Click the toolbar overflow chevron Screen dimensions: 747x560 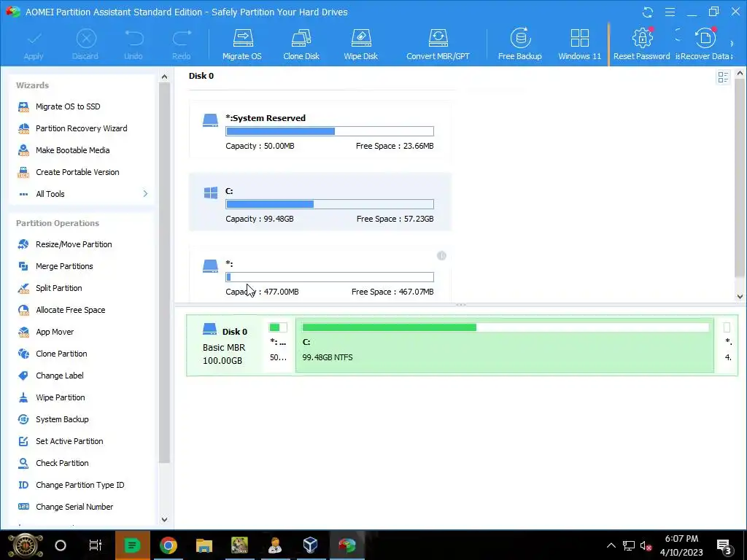coord(732,44)
